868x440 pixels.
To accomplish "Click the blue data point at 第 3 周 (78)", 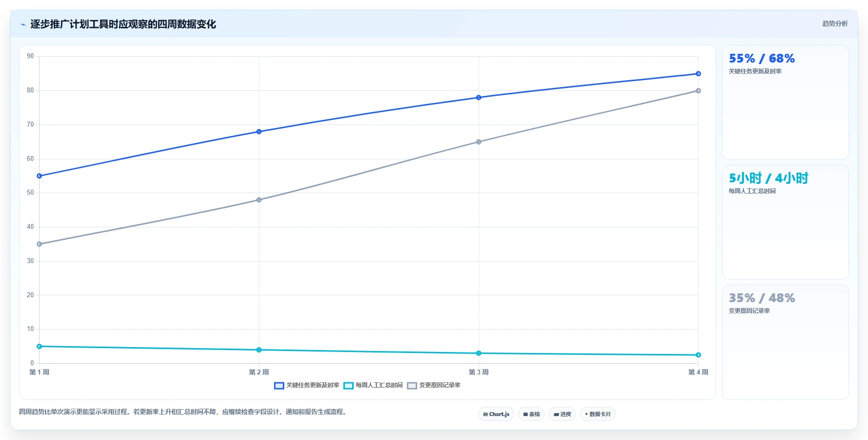I will point(479,98).
